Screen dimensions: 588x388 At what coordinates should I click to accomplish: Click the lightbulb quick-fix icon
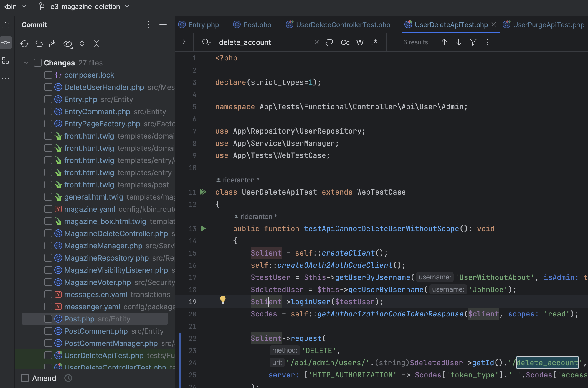tap(223, 300)
